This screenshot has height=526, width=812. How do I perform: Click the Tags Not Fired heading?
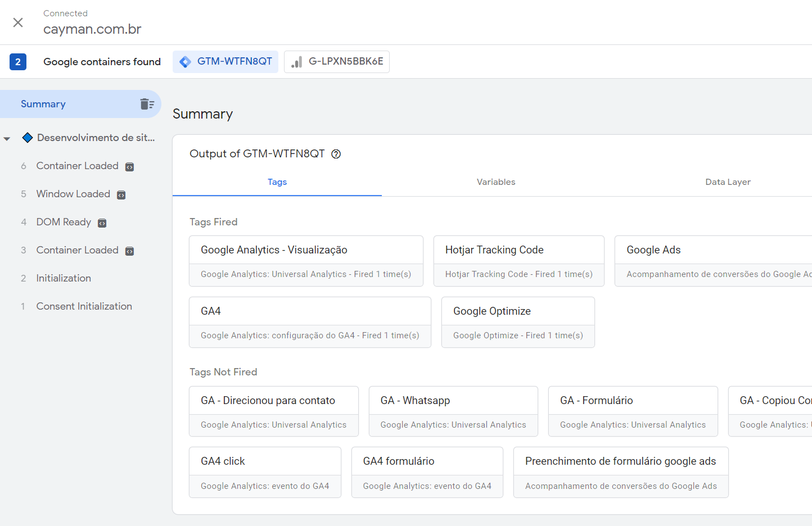(x=223, y=372)
